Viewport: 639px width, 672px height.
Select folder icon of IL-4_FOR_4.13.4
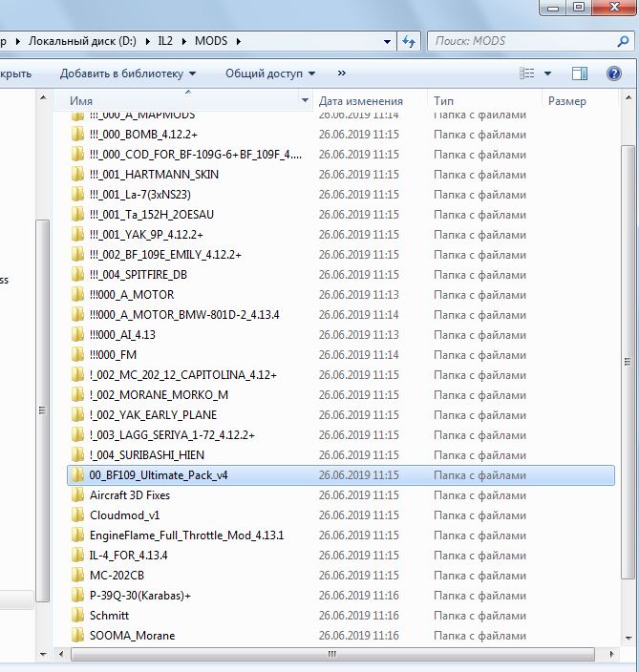77,556
